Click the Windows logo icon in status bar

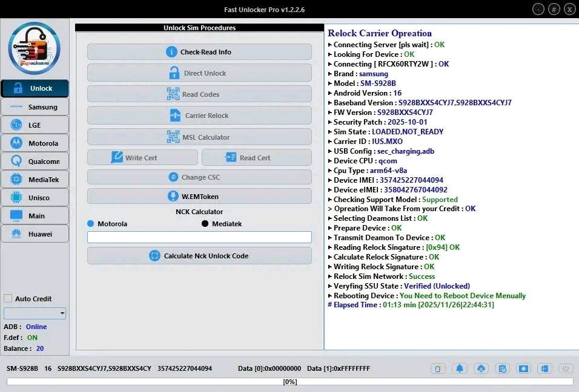[544, 368]
